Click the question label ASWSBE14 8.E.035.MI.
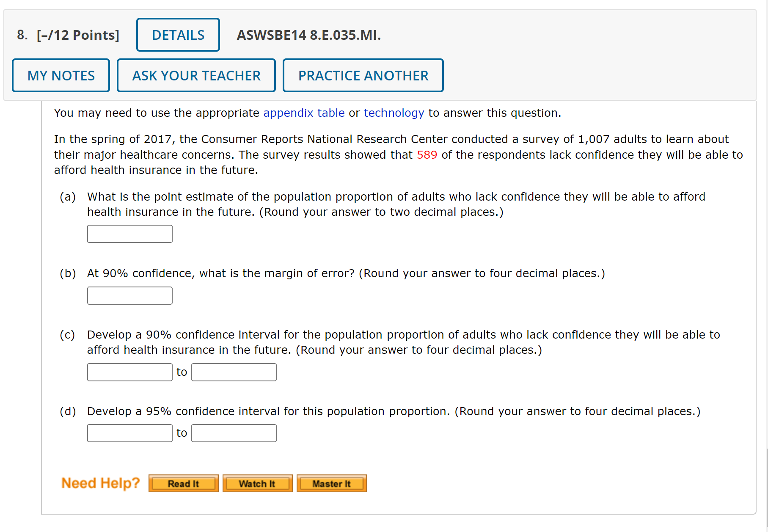The width and height of the screenshot is (768, 532). 308,36
